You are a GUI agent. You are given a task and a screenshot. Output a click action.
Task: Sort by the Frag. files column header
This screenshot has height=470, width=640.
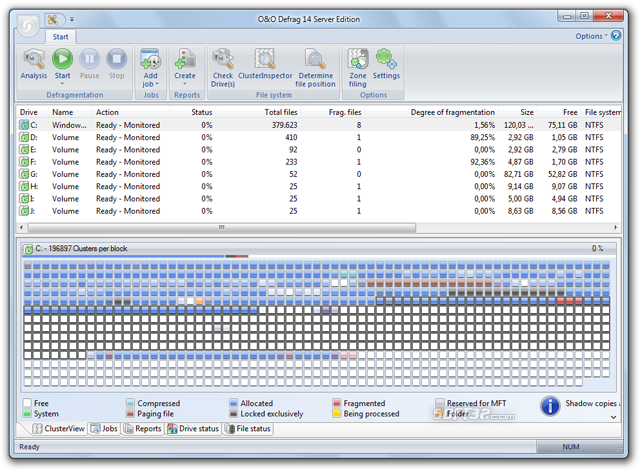tap(332, 112)
